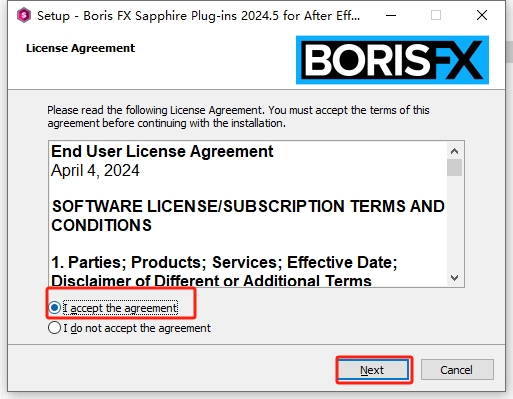Click 'Please read the following License Agreement' instruction

coord(238,117)
